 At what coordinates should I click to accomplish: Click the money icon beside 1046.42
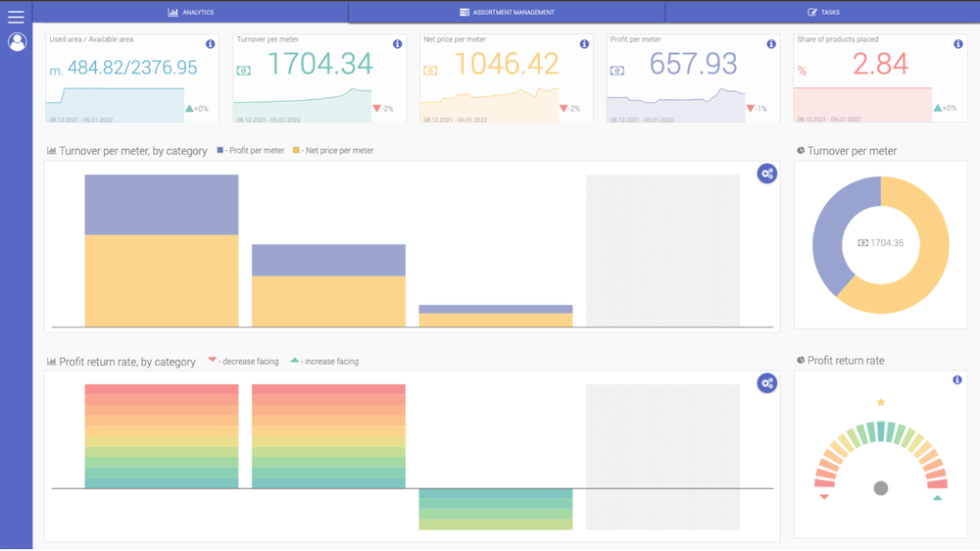[430, 71]
